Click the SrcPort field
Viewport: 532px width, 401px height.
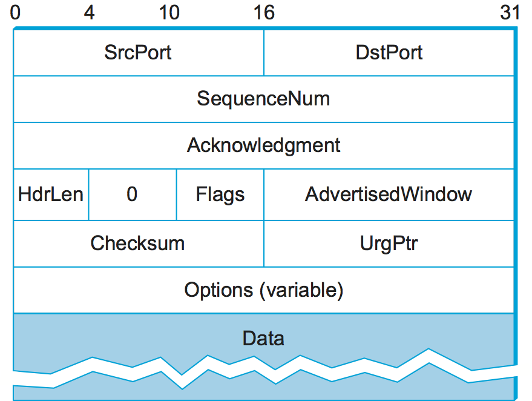pos(138,53)
